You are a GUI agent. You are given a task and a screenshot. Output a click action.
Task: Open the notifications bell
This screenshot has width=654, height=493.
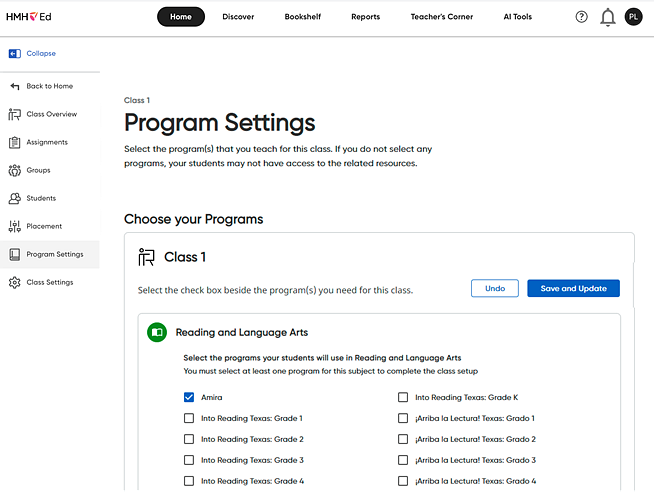click(608, 17)
